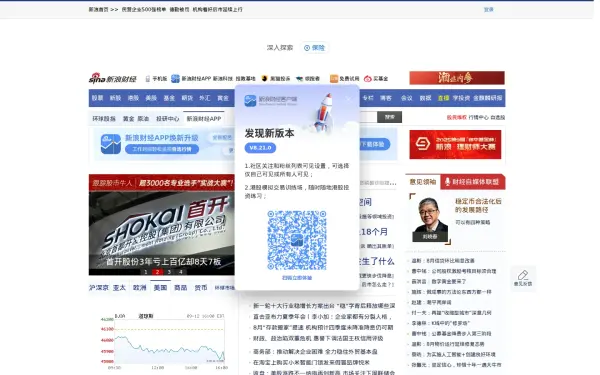
Task: Open the 基金 navigation menu item
Action: click(x=169, y=98)
